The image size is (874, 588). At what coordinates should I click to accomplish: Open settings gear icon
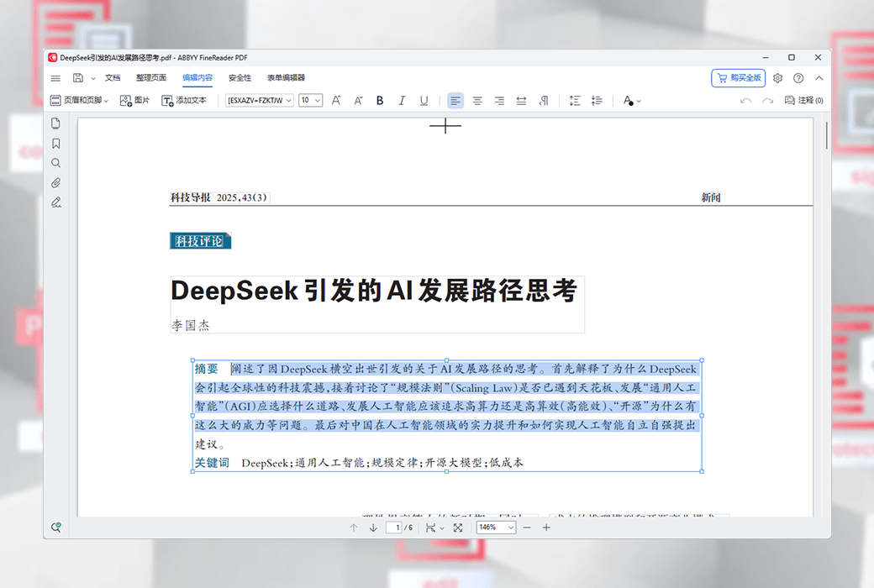[777, 78]
